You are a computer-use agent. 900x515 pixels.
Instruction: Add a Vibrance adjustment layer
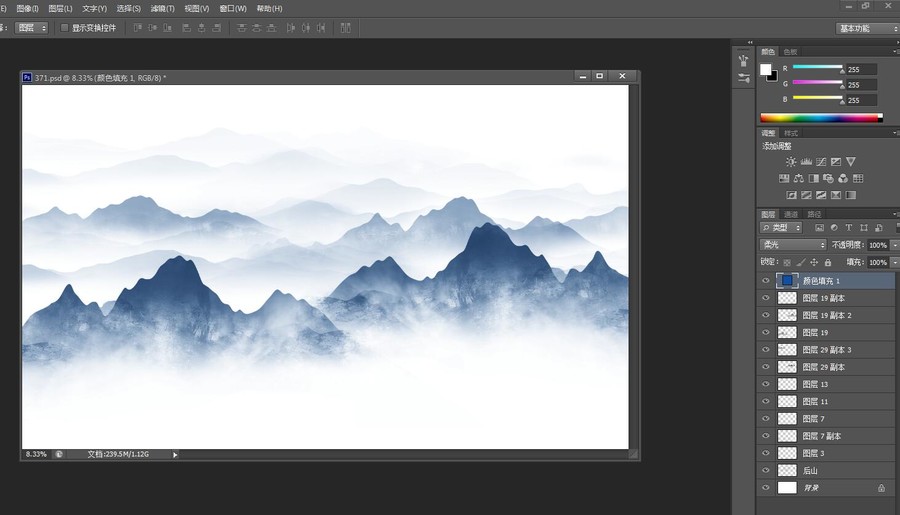(x=851, y=162)
